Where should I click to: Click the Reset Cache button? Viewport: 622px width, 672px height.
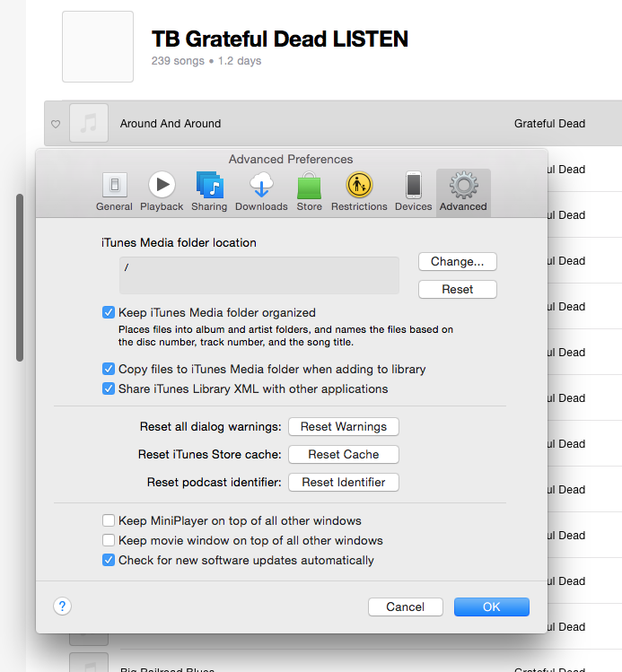coord(344,454)
